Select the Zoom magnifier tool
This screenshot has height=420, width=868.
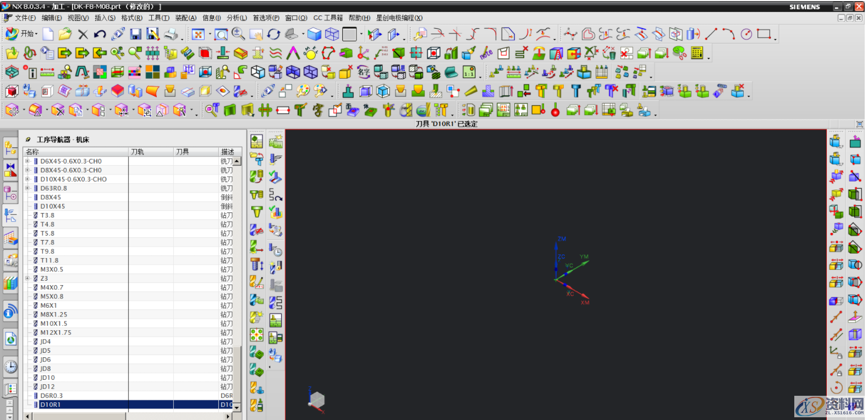point(238,34)
